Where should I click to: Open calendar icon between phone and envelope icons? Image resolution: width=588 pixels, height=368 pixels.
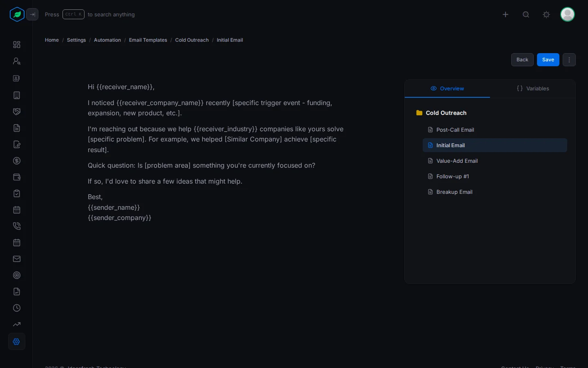pos(17,242)
